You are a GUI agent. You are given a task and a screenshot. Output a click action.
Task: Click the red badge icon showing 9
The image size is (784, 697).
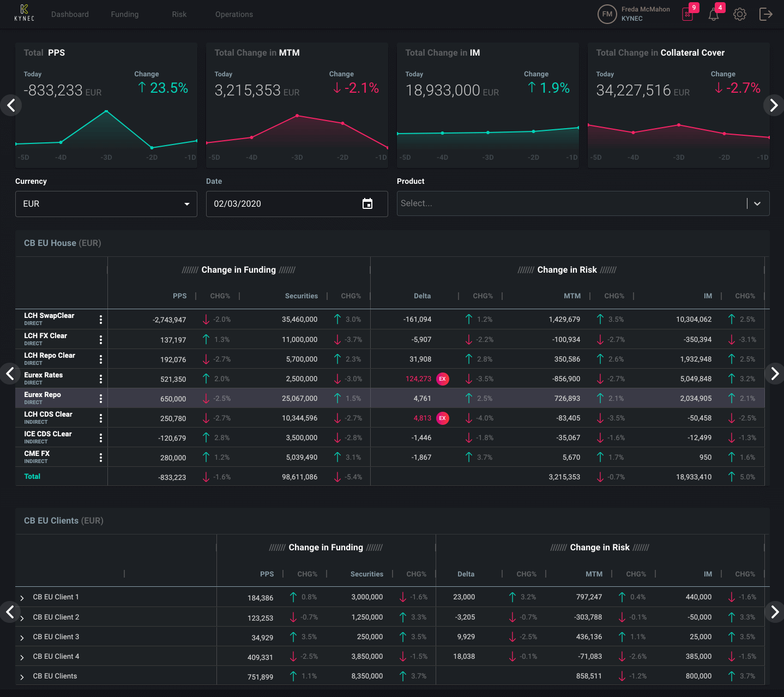(688, 14)
